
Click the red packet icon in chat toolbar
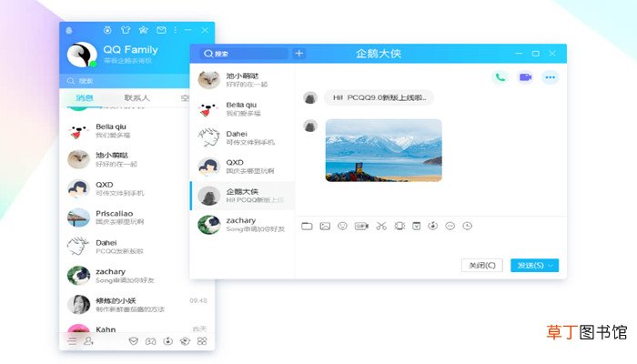(x=417, y=226)
